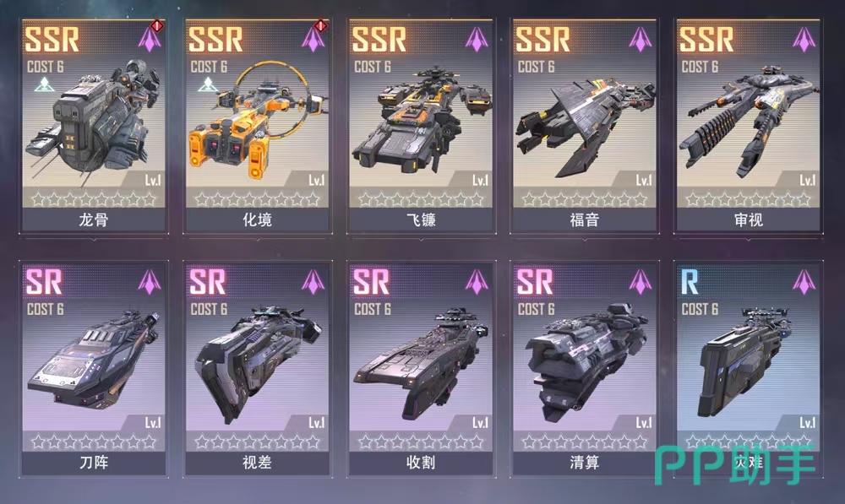Open the 福音 ship name label

[x=585, y=219]
